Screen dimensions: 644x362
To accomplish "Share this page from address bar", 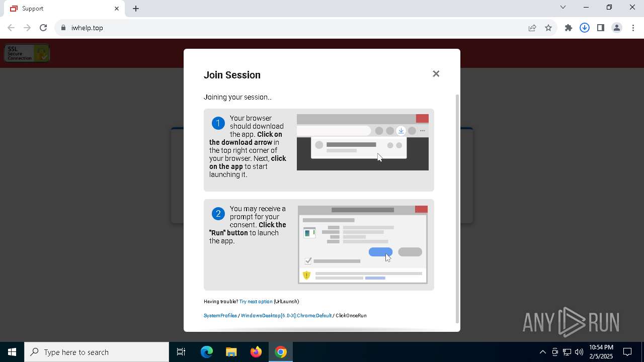I will click(532, 28).
